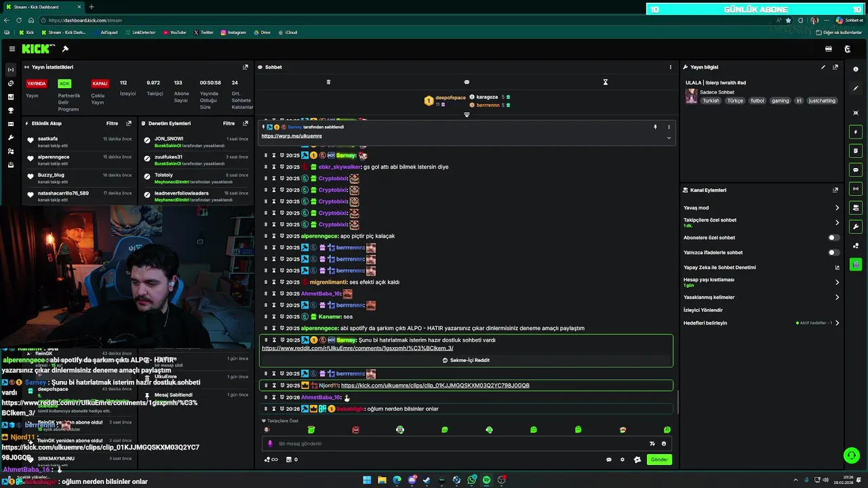Screen dimensions: 868x488
Task: Click the hourglass icon above chat leaderboard
Action: pos(606,82)
